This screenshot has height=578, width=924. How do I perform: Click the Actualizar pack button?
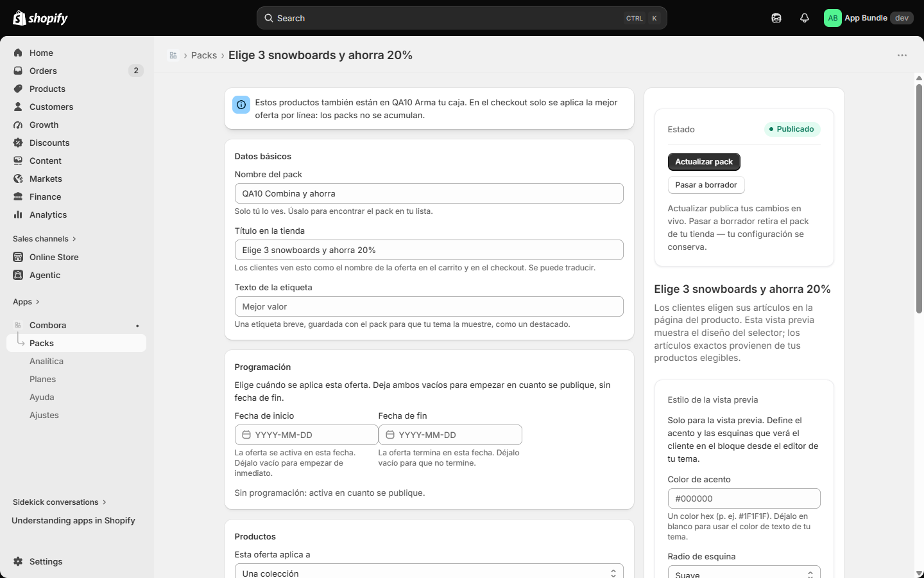tap(704, 162)
